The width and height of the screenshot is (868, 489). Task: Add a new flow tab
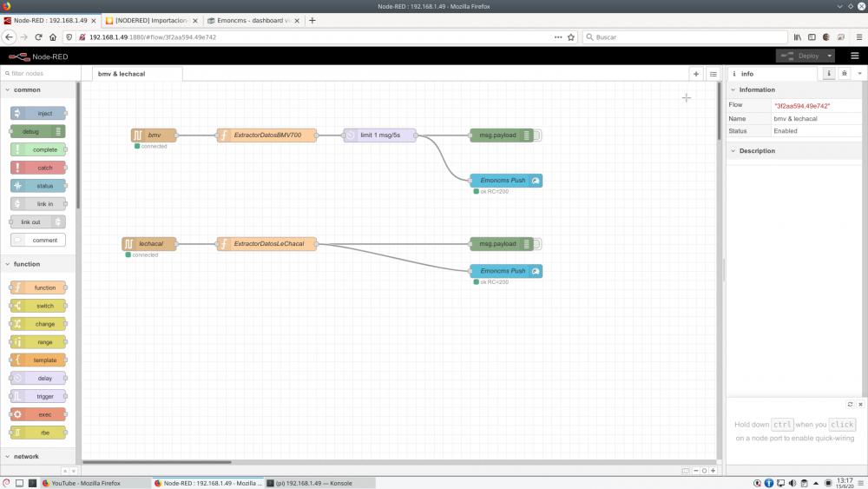click(696, 74)
